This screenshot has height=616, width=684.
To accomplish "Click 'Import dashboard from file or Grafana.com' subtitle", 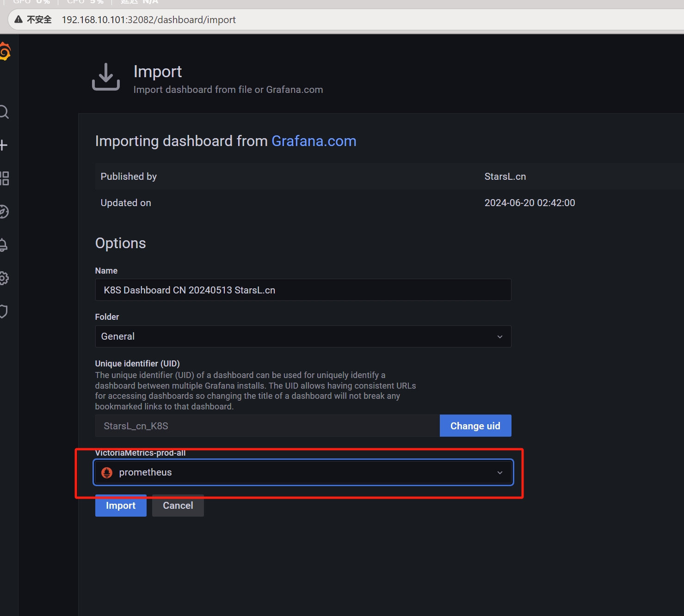I will tap(228, 90).
